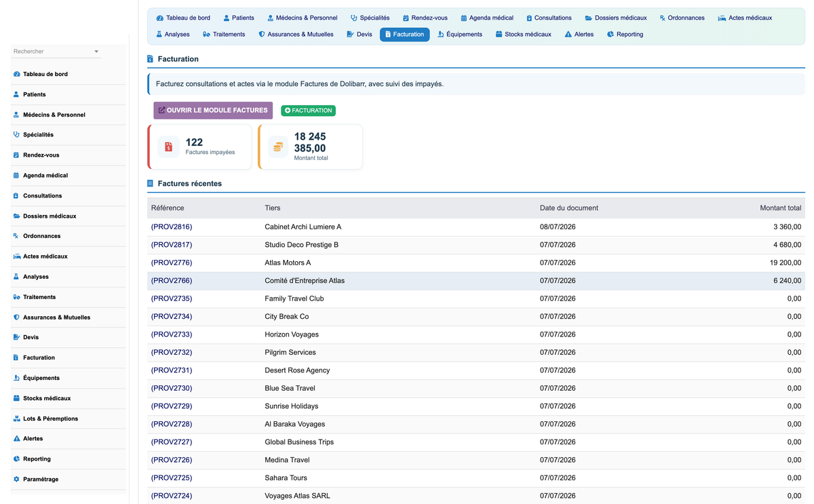
Task: Open the Rechercher dropdown arrow
Action: (x=96, y=52)
